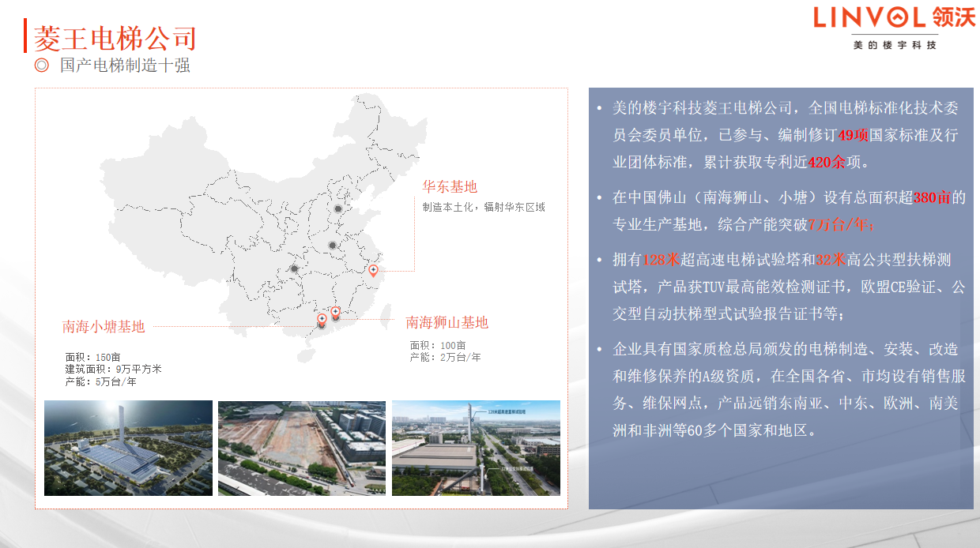Open the construction site aerial photo thumbnail
The width and height of the screenshot is (980, 548).
click(302, 449)
